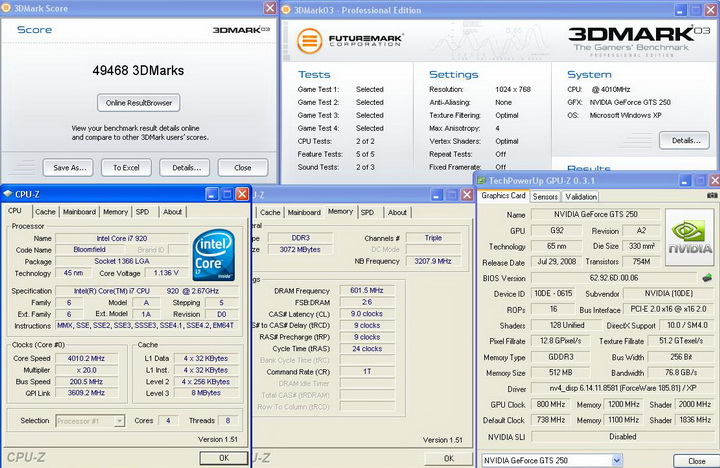
Task: Click the Command Rate 1T value
Action: coord(366,372)
